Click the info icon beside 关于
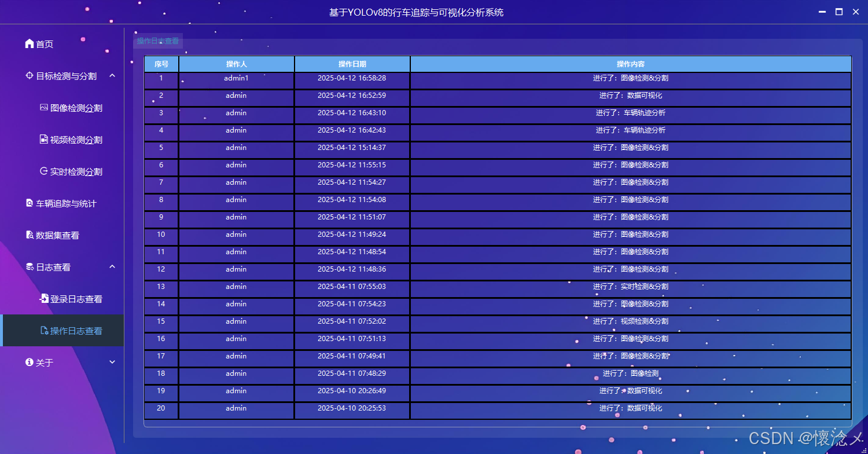This screenshot has height=454, width=868. point(30,363)
